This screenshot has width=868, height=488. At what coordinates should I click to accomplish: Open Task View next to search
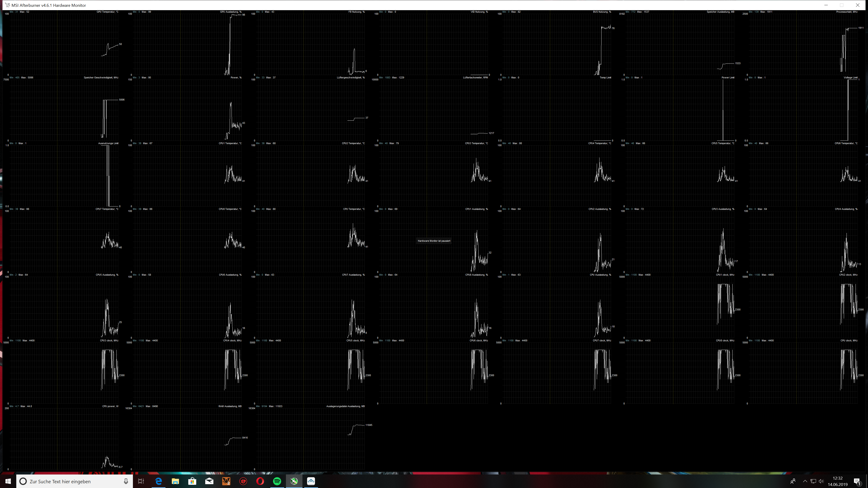(x=141, y=481)
